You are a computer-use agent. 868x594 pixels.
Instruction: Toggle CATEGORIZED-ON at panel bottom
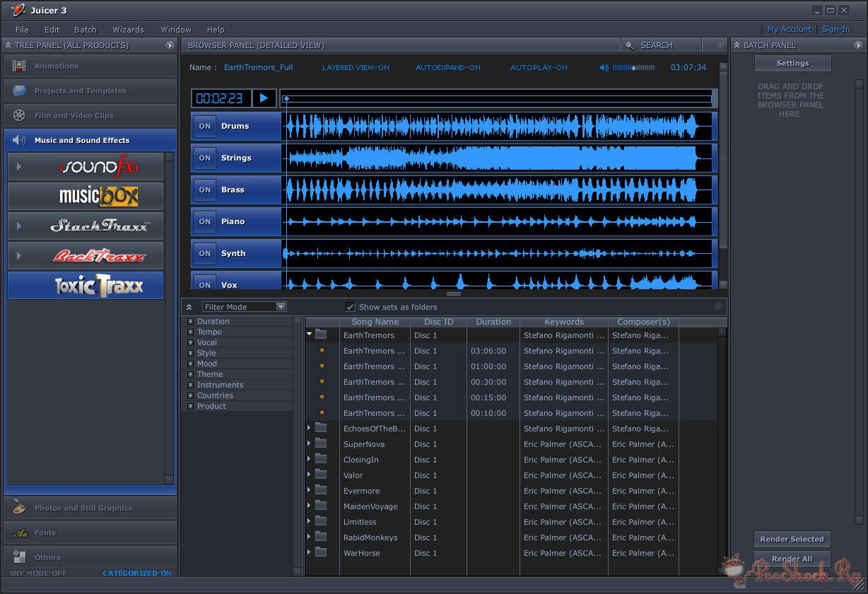[137, 573]
